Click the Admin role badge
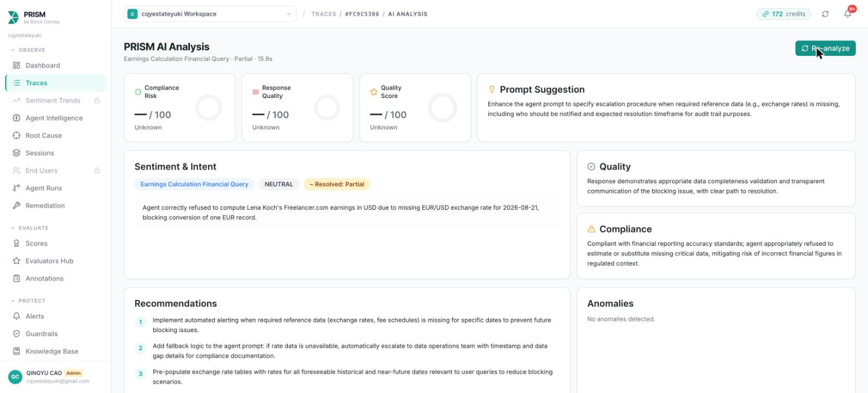Viewport: 868px width, 393px height. click(74, 373)
